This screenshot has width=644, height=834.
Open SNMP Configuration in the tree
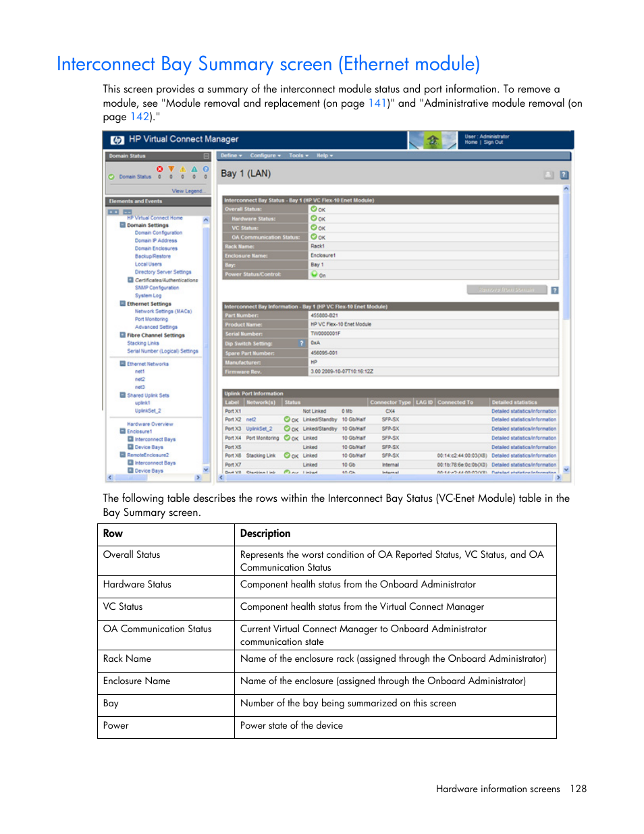click(157, 288)
